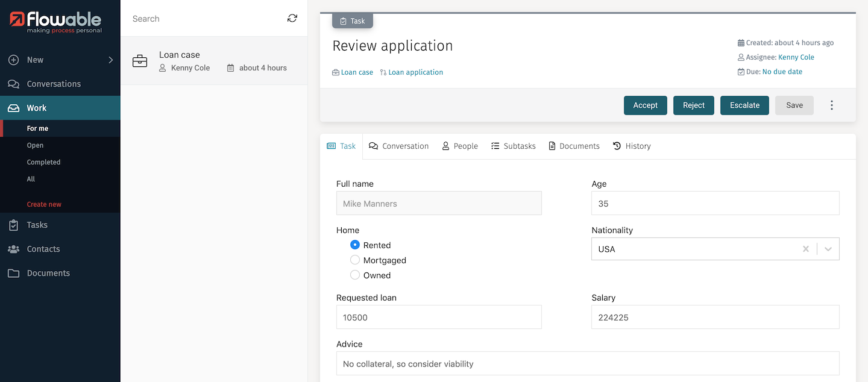Refresh the search results list
868x382 pixels.
(x=292, y=18)
